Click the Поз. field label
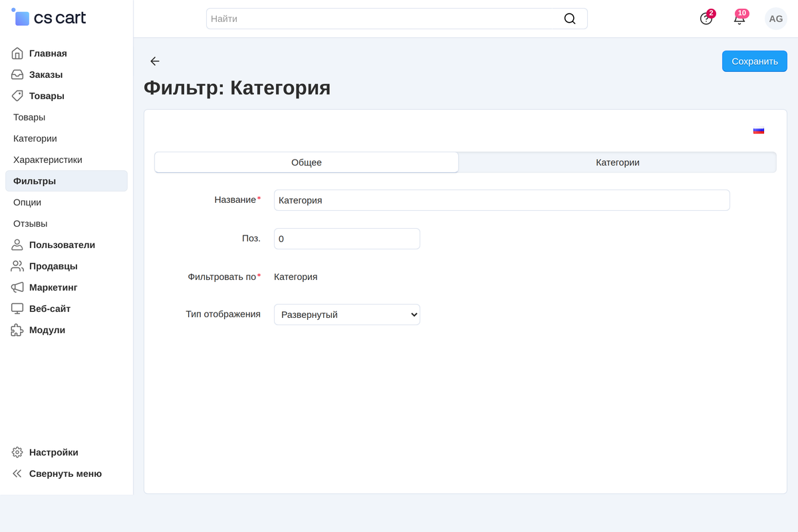 pos(251,238)
